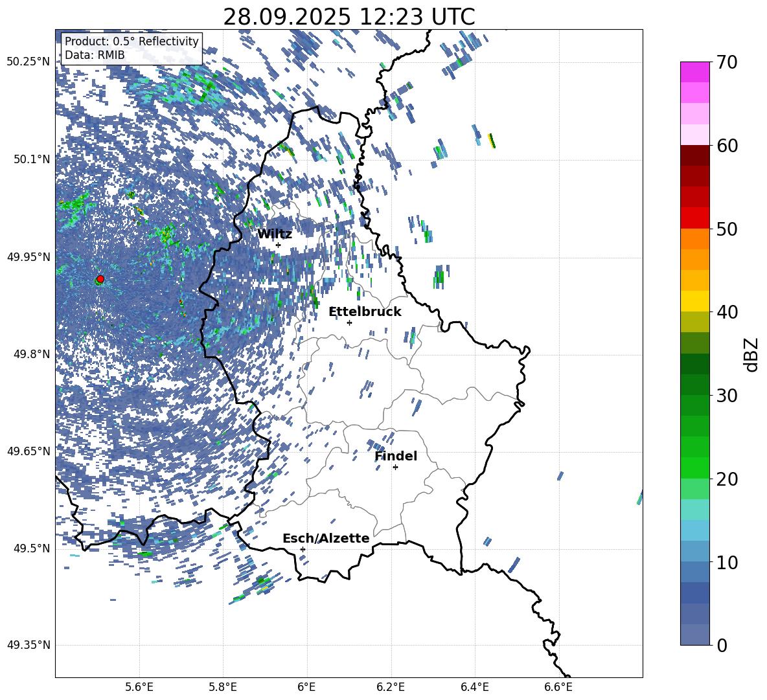Viewport: 767px width, 700px height.
Task: Click the magenta top band of the colorbar
Action: coord(694,72)
